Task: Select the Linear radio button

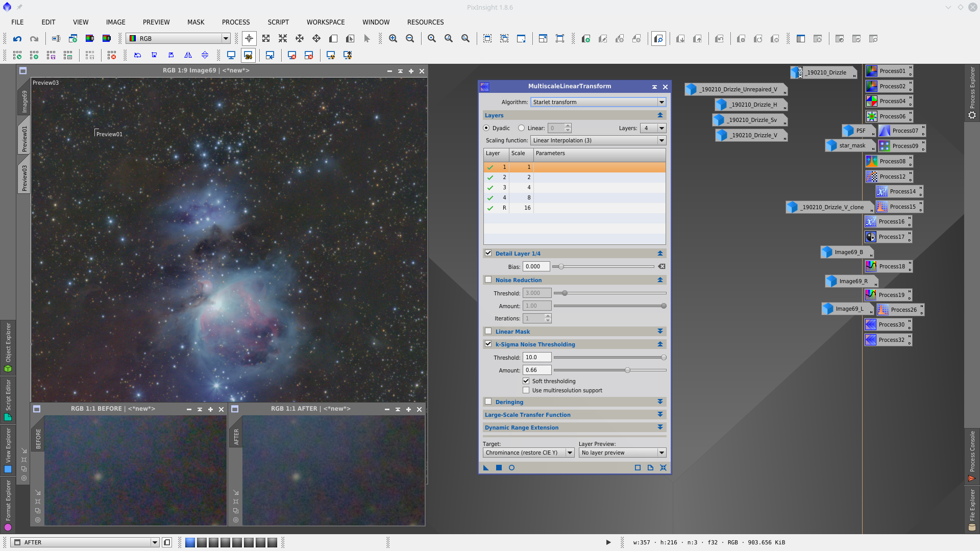Action: tap(521, 129)
